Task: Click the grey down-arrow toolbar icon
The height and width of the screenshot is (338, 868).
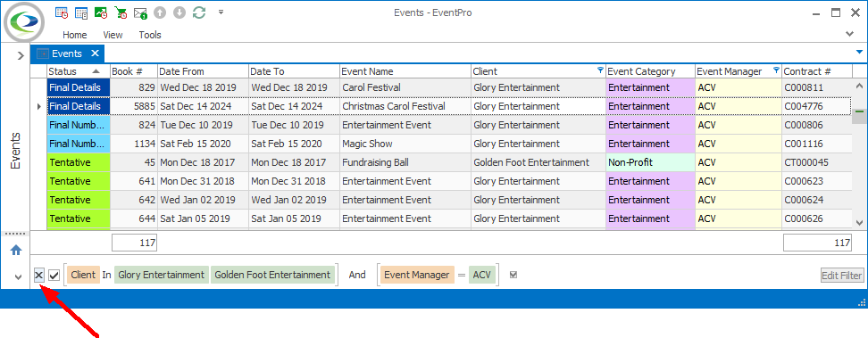Action: click(179, 12)
